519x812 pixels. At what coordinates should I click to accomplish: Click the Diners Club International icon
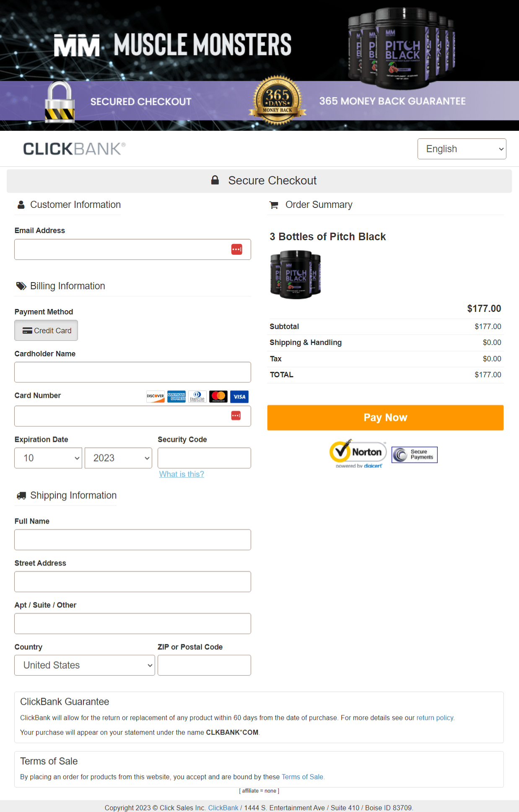pyautogui.click(x=197, y=397)
